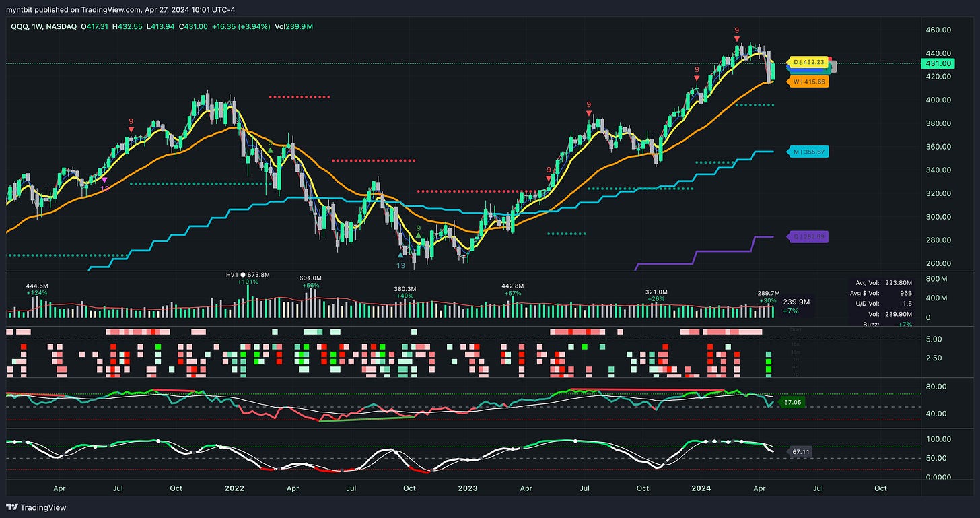Click the 5.00 squeeze pane axis label
This screenshot has width=980, height=518.
point(934,339)
